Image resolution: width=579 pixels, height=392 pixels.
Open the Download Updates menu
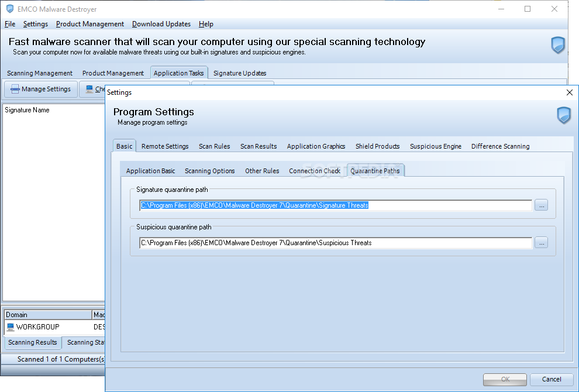(161, 24)
